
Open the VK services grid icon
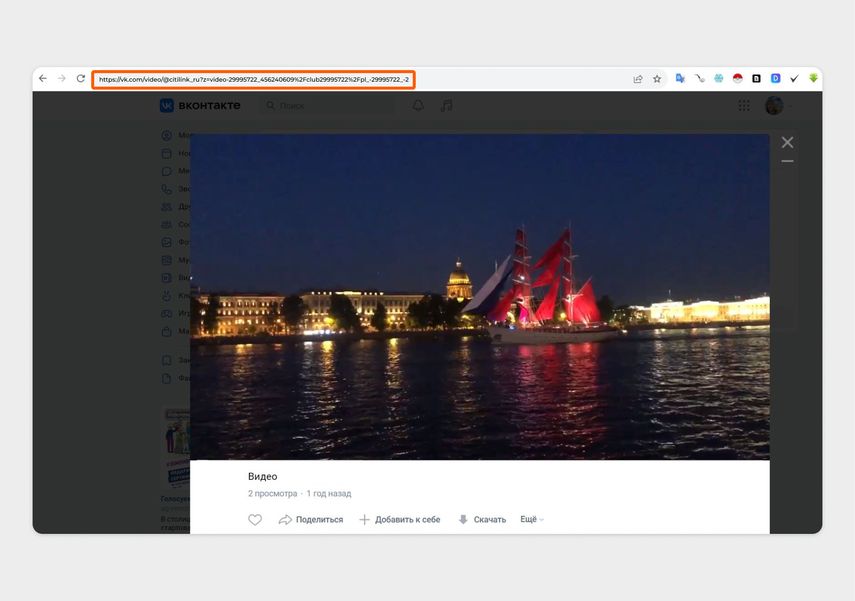tap(744, 105)
